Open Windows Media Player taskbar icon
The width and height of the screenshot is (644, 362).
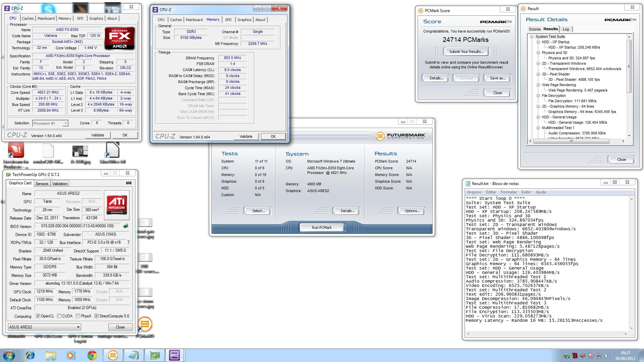pyautogui.click(x=71, y=355)
